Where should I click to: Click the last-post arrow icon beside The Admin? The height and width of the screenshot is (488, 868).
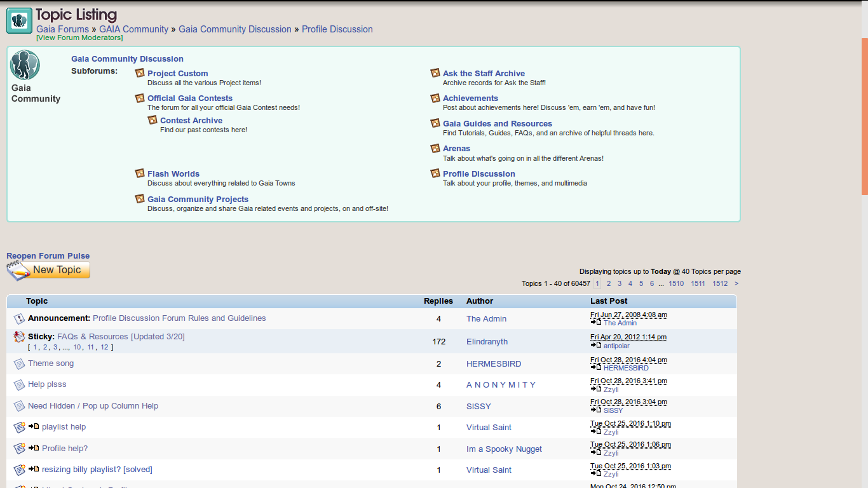tap(596, 322)
